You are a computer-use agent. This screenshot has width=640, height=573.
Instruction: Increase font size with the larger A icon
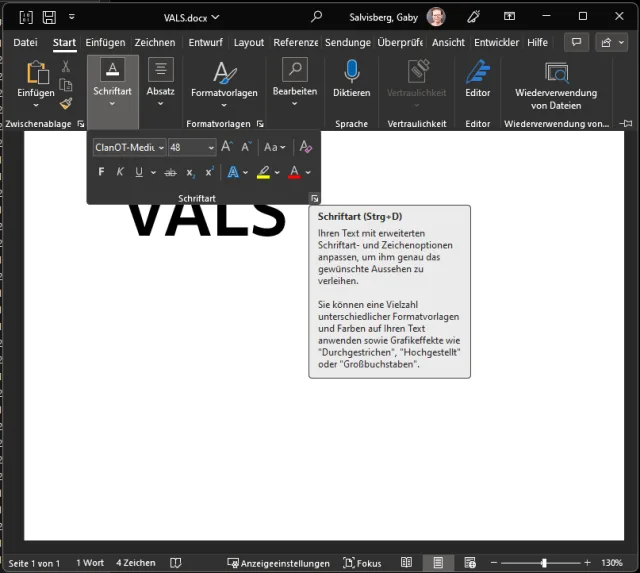[227, 147]
